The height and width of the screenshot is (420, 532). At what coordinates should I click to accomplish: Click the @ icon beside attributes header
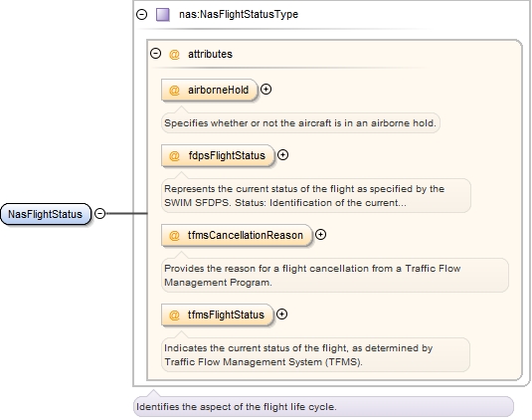pyautogui.click(x=174, y=54)
